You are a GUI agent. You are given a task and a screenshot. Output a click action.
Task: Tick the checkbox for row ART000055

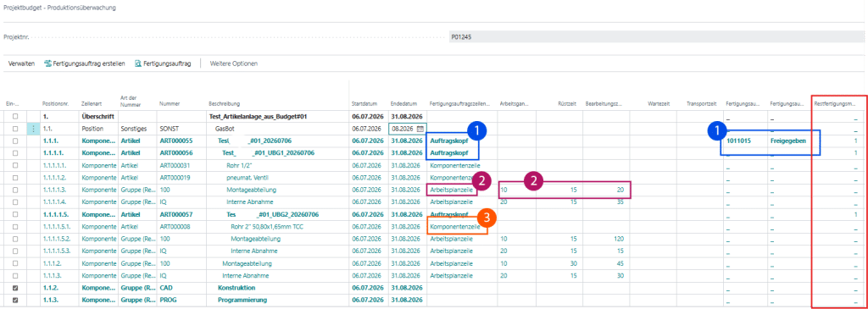pyautogui.click(x=15, y=141)
